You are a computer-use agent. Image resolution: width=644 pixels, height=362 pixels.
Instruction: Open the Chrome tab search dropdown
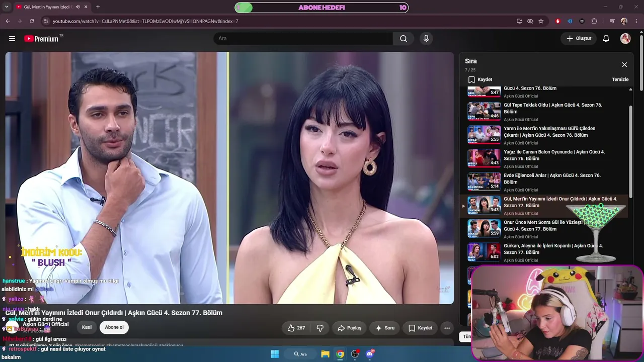point(6,7)
